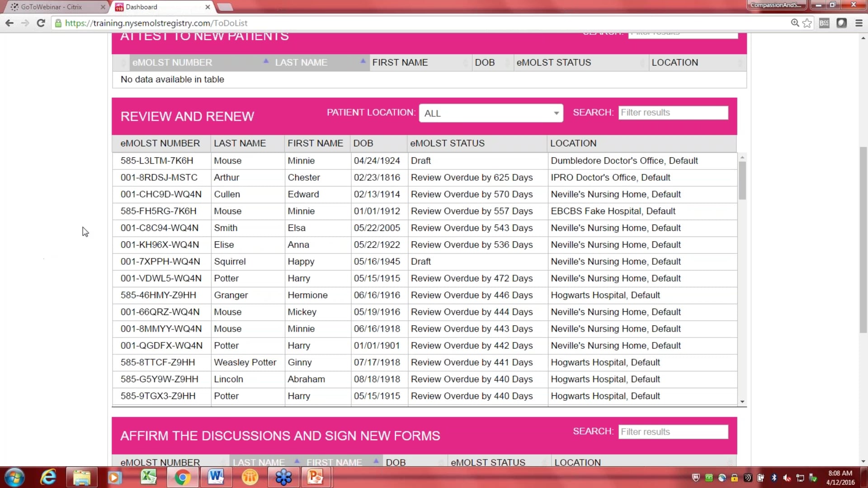This screenshot has width=868, height=488.
Task: Click the browser Back arrow
Action: [x=9, y=23]
